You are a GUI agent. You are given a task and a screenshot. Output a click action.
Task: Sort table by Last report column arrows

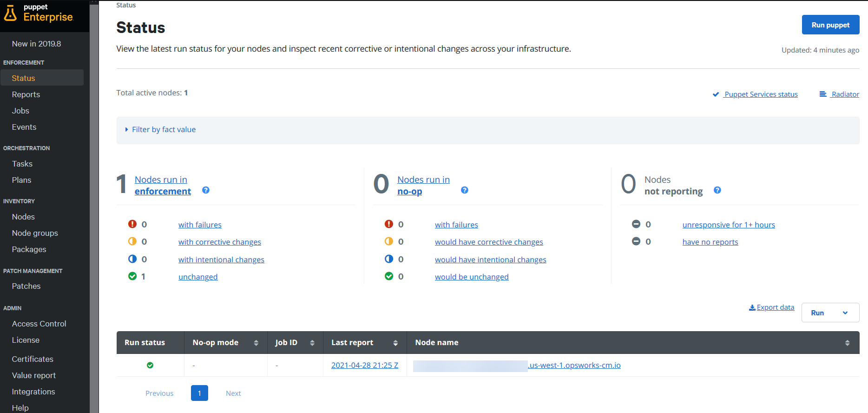(x=395, y=343)
